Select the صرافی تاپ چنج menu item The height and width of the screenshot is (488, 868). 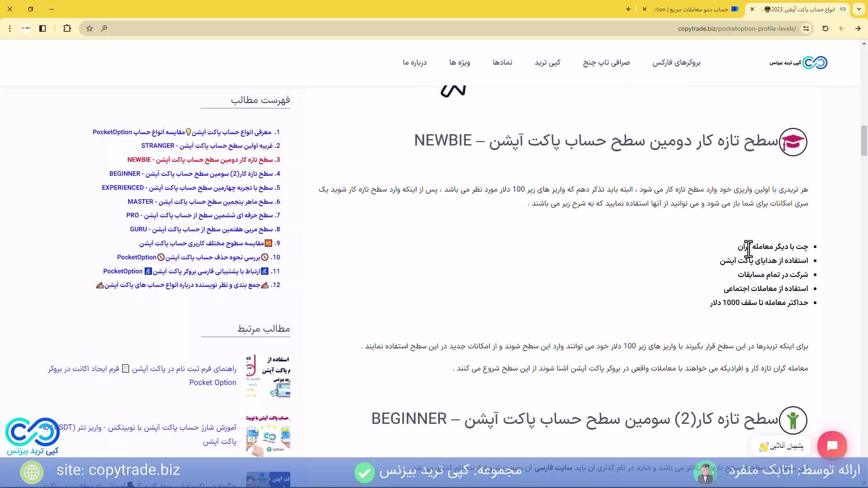pyautogui.click(x=606, y=62)
